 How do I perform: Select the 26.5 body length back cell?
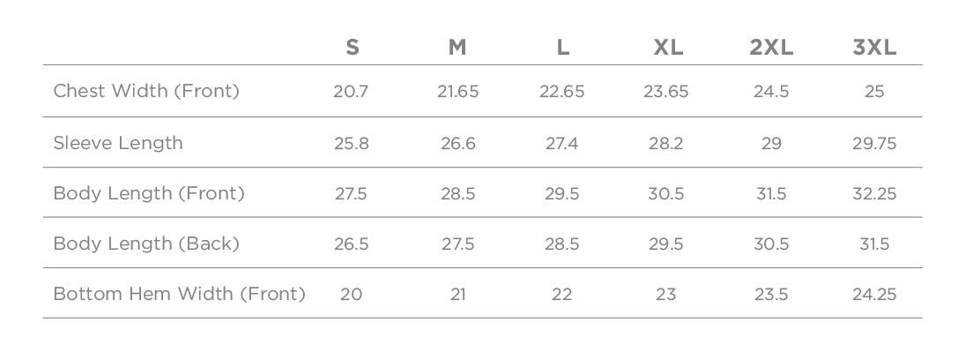click(351, 244)
